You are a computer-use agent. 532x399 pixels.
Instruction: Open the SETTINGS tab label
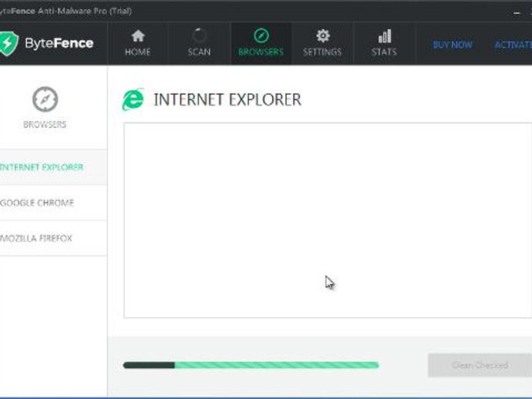322,52
